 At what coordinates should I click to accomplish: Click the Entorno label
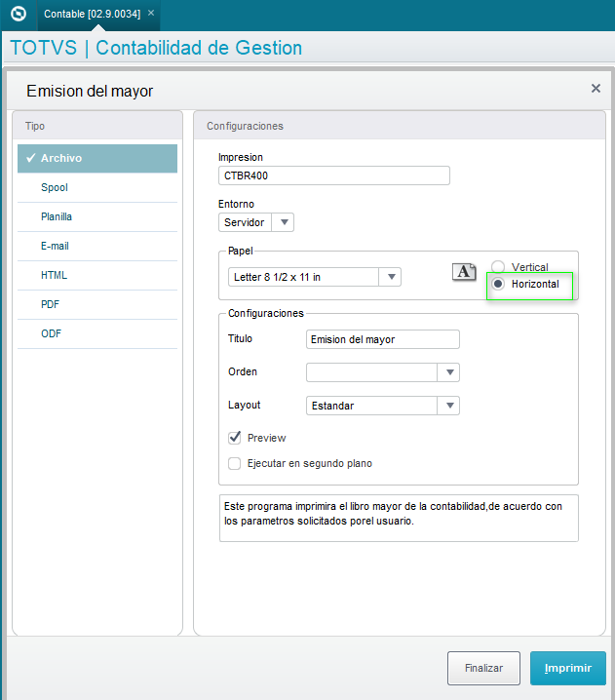click(236, 204)
